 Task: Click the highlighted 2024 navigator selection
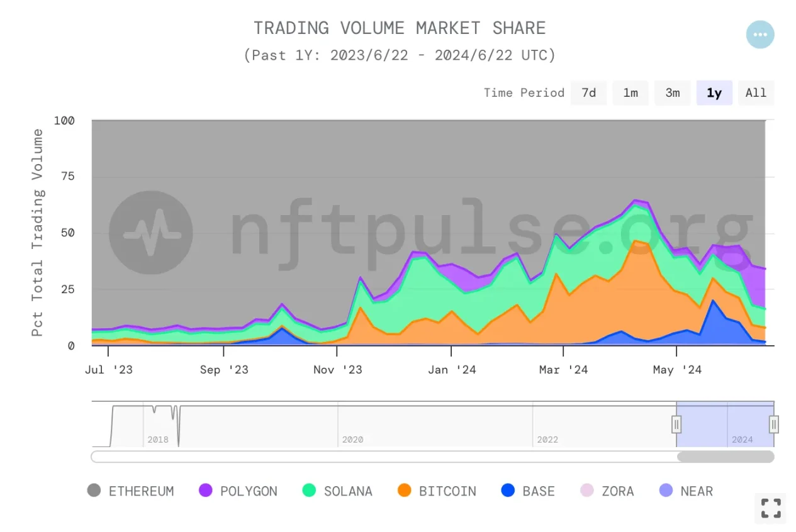726,424
